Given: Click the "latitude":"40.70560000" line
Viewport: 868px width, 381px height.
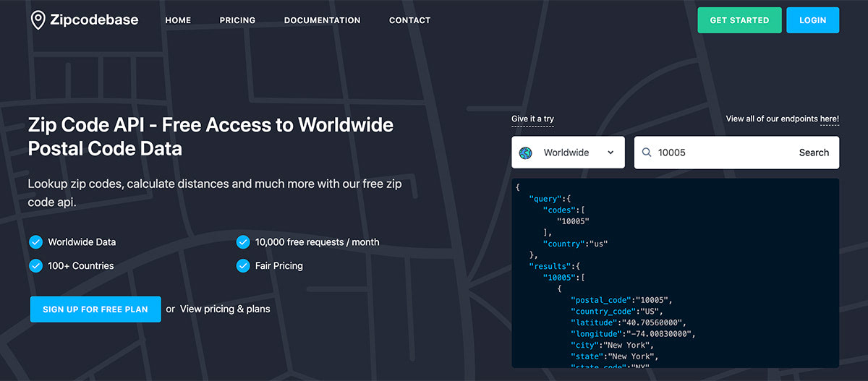Looking at the screenshot, I should (x=628, y=322).
